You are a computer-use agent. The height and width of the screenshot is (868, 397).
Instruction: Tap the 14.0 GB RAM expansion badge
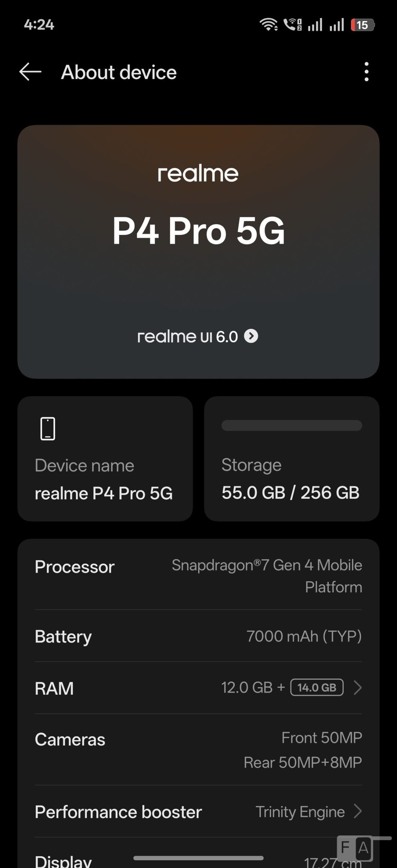pos(317,687)
